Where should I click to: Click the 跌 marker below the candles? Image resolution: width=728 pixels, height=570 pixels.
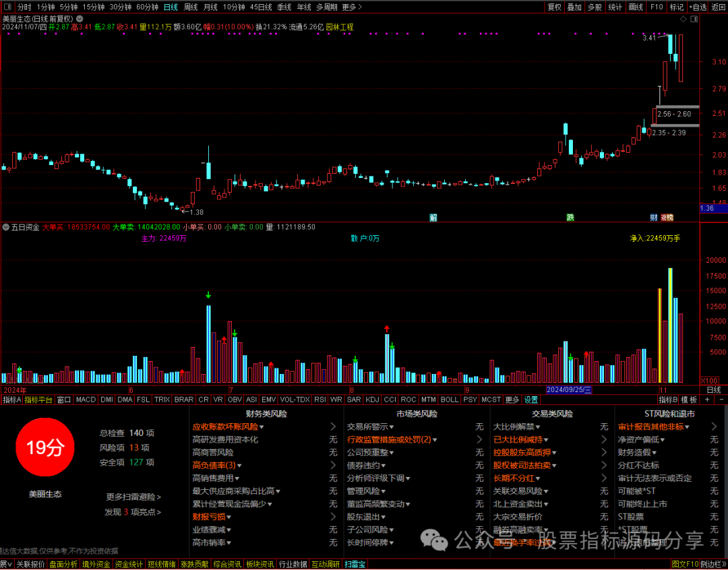coord(570,217)
